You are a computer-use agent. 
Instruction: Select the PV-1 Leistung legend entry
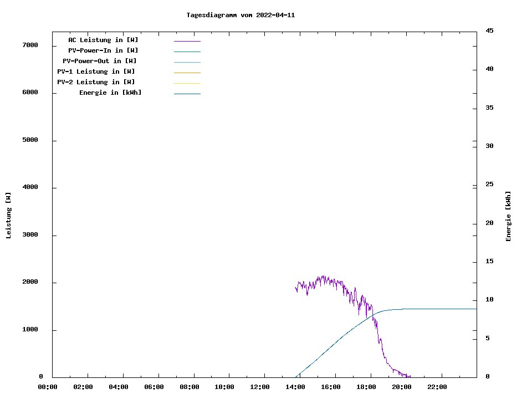pos(96,71)
